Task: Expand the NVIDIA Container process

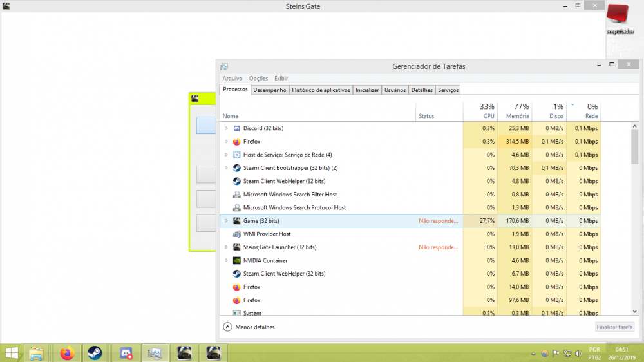Action: click(226, 260)
